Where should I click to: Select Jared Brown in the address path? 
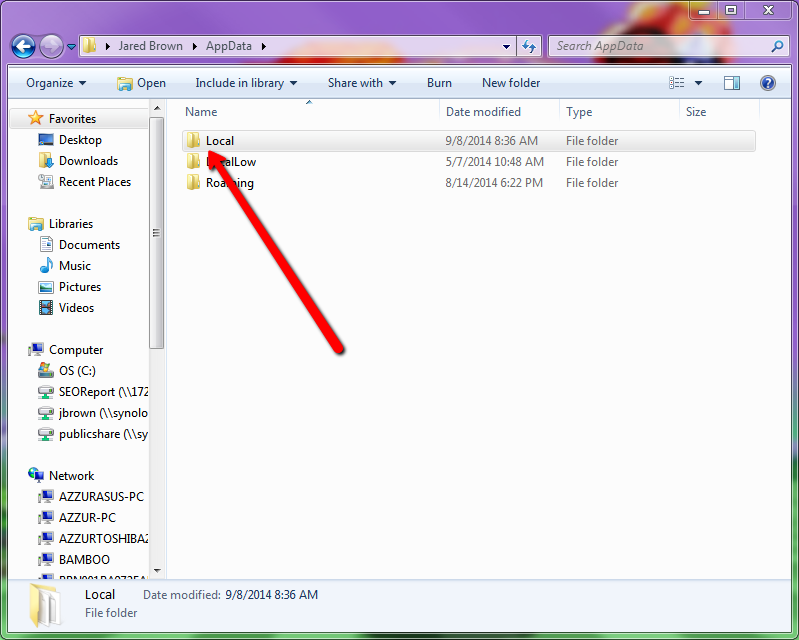pyautogui.click(x=150, y=46)
